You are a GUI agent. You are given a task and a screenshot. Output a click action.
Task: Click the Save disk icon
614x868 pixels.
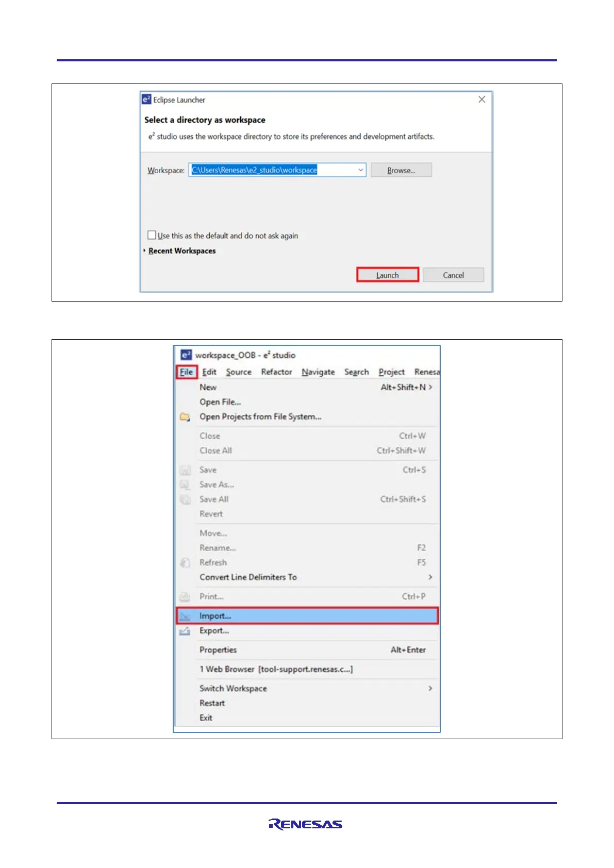(x=185, y=470)
